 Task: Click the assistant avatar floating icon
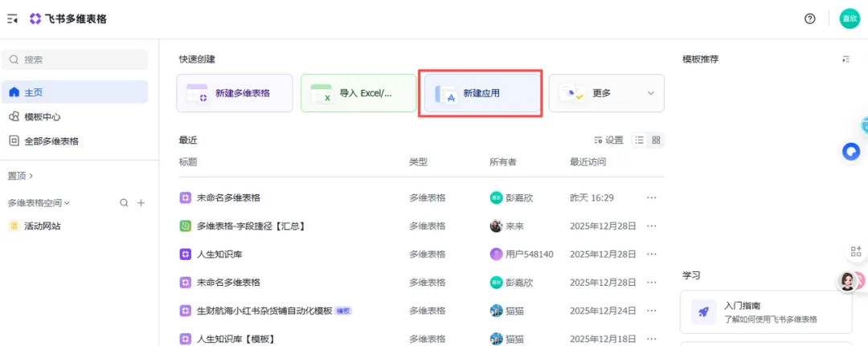847,282
